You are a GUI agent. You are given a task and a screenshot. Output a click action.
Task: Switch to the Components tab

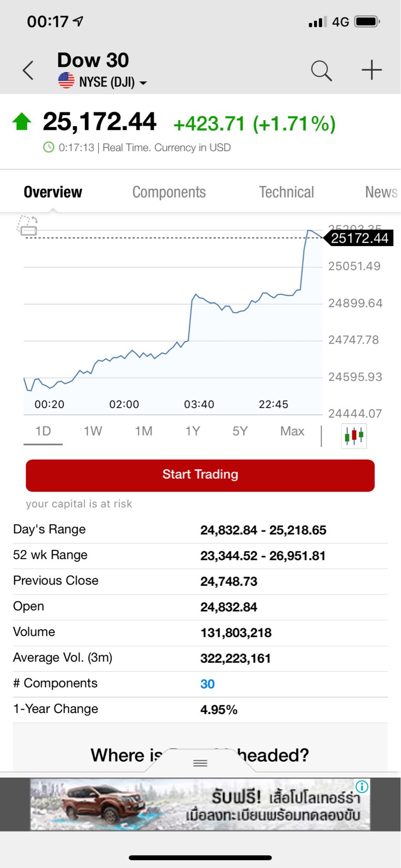pos(169,192)
